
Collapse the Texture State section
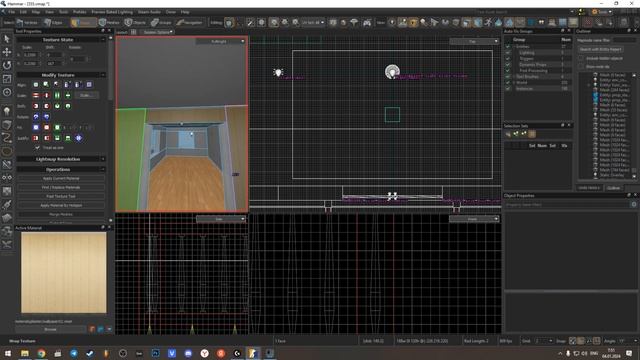click(x=102, y=40)
